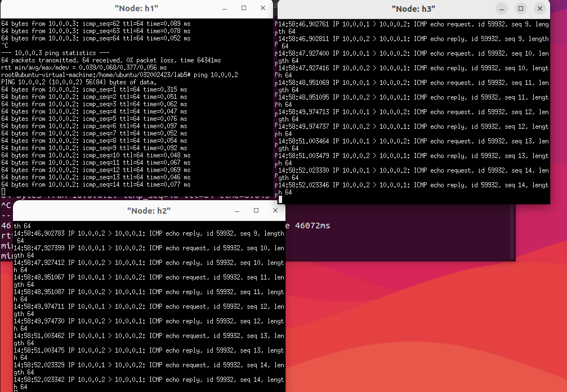Click h1 line icmp_seq=7 time=0.052 ms
This screenshot has height=392, width=567.
click(x=94, y=133)
